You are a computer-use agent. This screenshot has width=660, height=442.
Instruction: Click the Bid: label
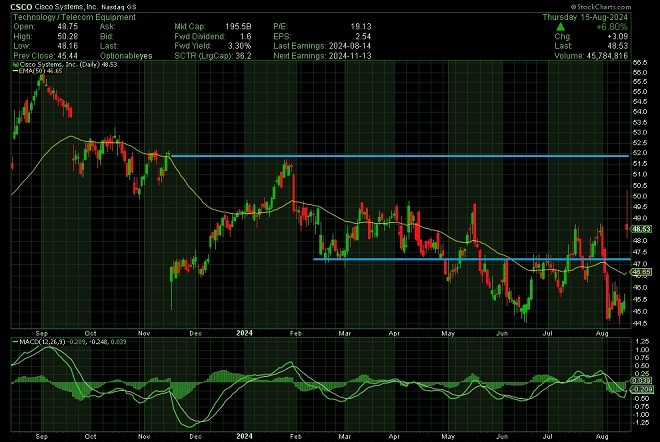click(106, 36)
